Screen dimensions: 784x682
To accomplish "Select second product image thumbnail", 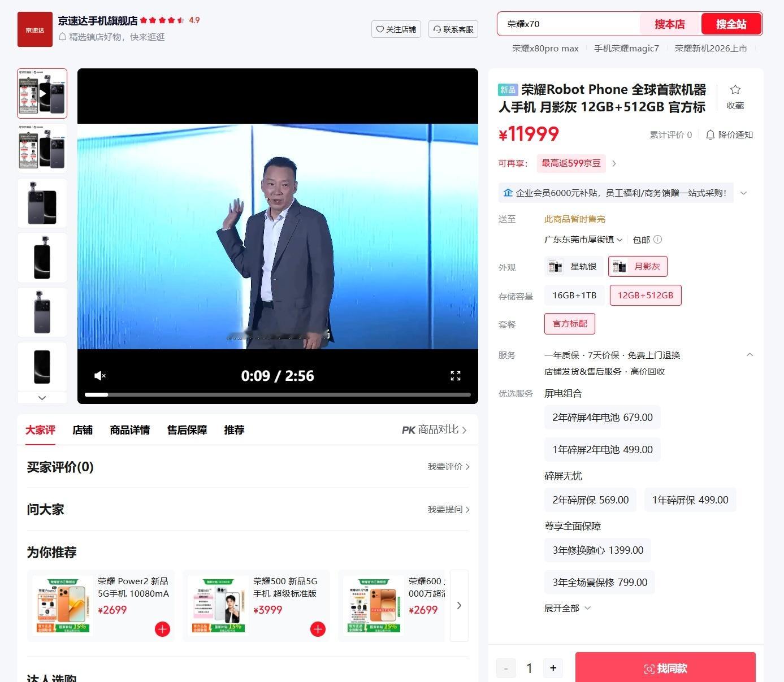I will tap(42, 148).
